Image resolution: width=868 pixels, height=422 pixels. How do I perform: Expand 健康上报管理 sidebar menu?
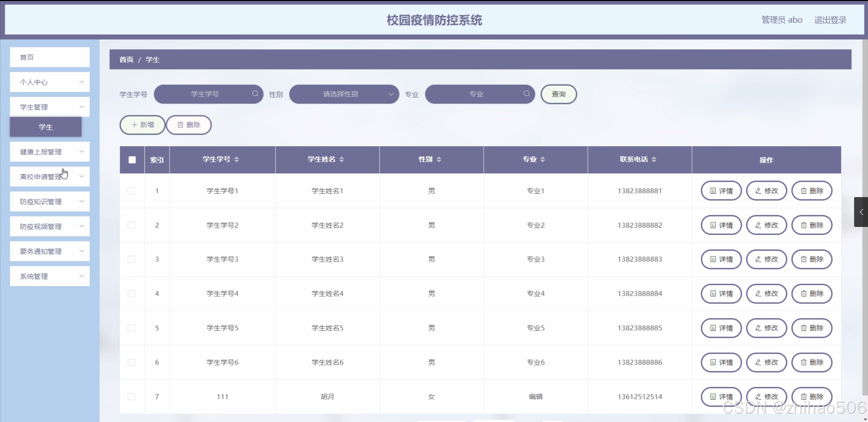point(50,152)
